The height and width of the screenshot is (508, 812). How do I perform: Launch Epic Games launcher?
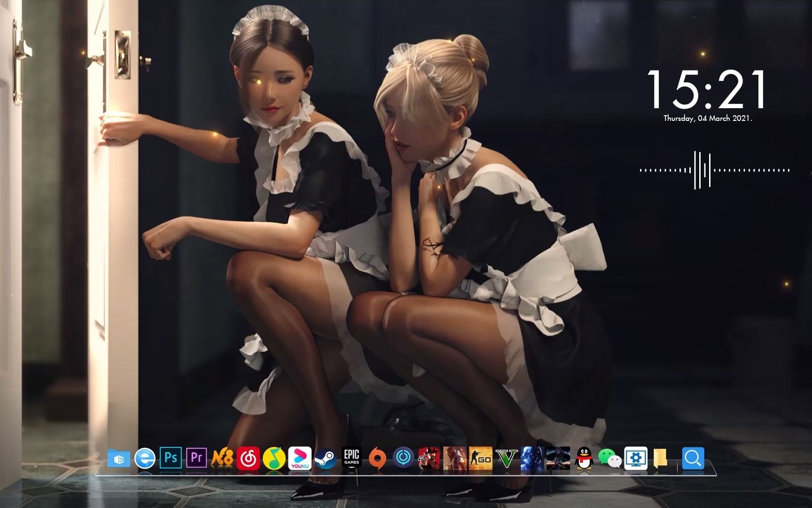(351, 458)
